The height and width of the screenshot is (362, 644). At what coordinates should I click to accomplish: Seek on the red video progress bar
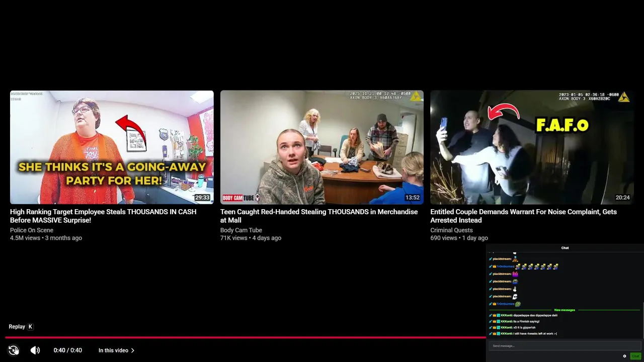pos(246,337)
